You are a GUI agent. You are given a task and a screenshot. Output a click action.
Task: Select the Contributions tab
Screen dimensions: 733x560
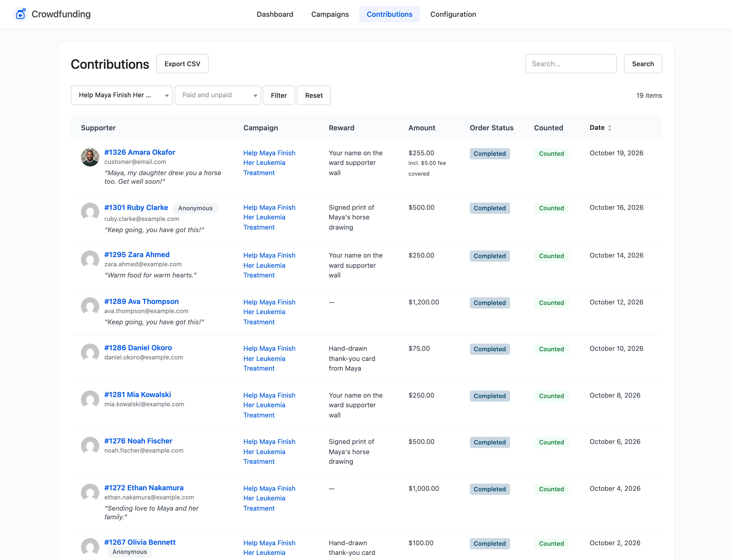click(x=389, y=14)
